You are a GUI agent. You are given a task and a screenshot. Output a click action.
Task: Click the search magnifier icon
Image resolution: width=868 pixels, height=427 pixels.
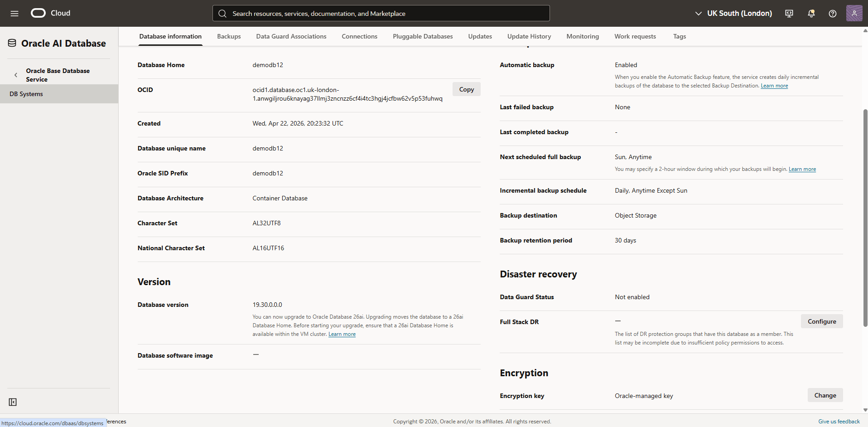[222, 14]
